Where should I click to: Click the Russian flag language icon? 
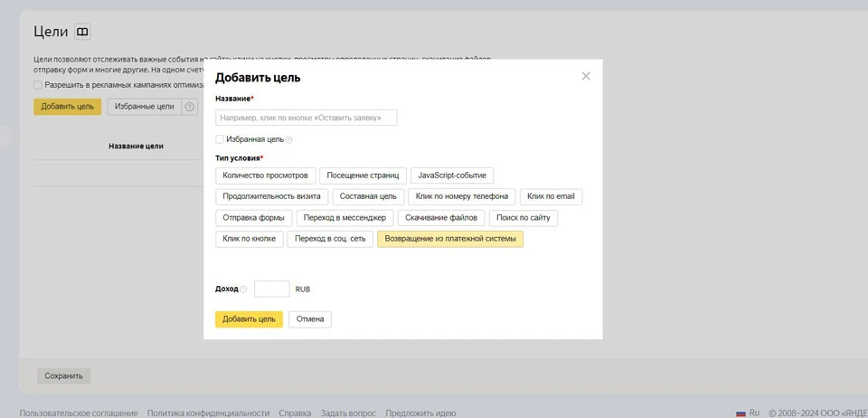coord(741,413)
